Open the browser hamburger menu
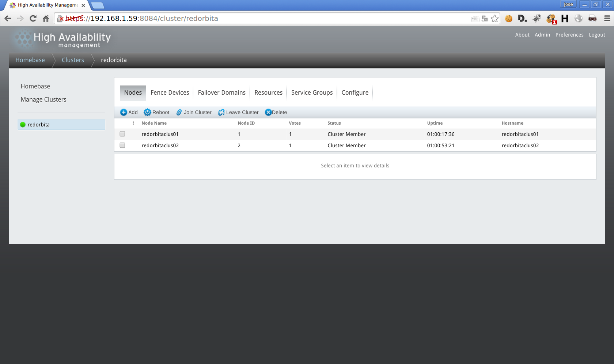This screenshot has width=614, height=364. 607,19
